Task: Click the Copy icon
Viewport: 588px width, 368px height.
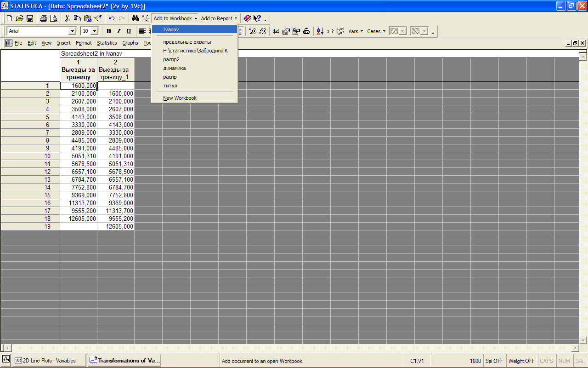Action: point(77,18)
